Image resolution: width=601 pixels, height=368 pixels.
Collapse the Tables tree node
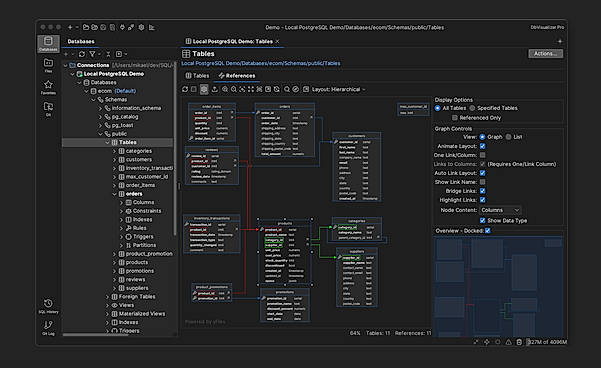[107, 142]
